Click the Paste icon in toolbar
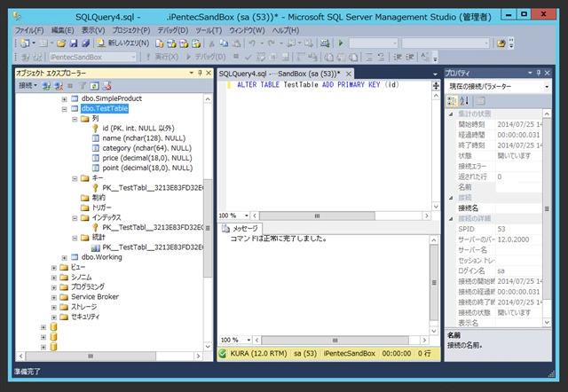The image size is (568, 392). tap(236, 43)
